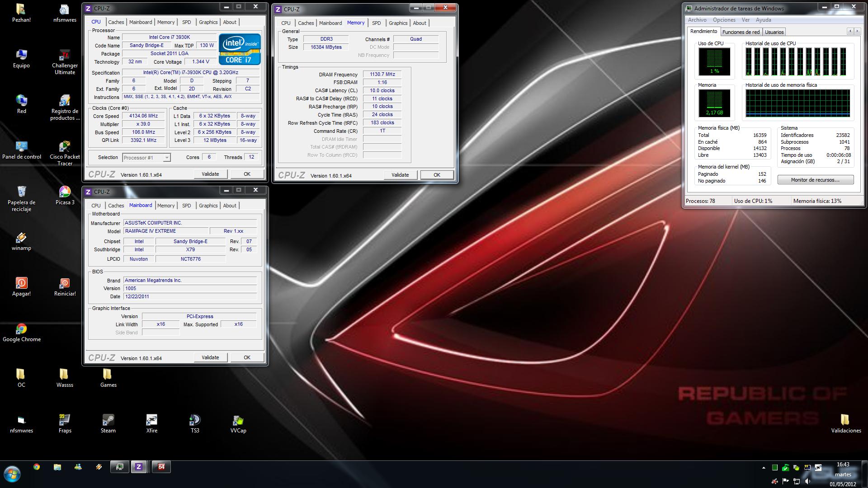The height and width of the screenshot is (488, 868).
Task: Open the OC folder on desktop
Action: coord(21,378)
